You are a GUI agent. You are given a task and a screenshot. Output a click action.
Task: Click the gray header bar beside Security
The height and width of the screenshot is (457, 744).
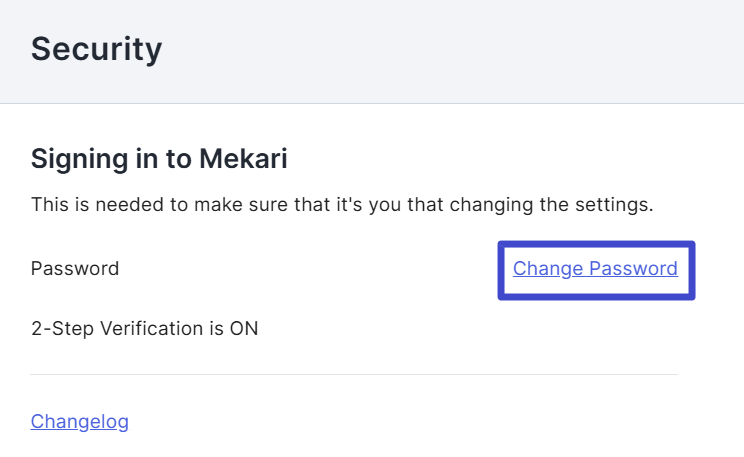pyautogui.click(x=450, y=50)
